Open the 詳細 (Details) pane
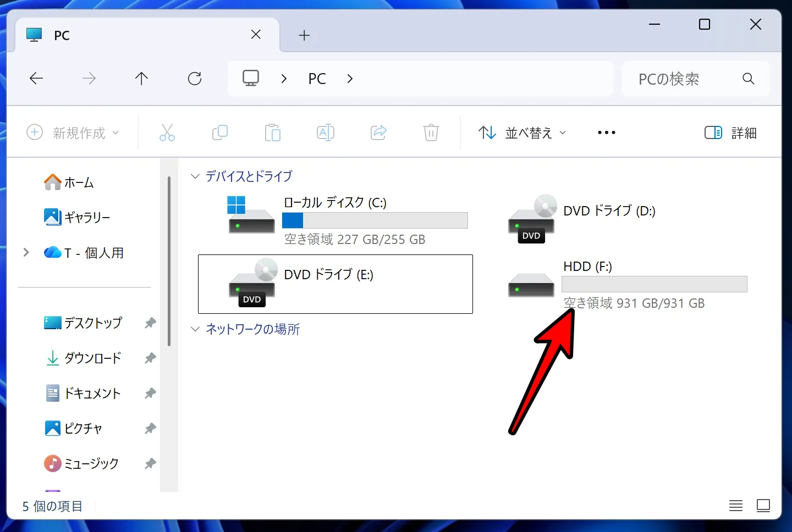This screenshot has width=792, height=532. (x=732, y=132)
